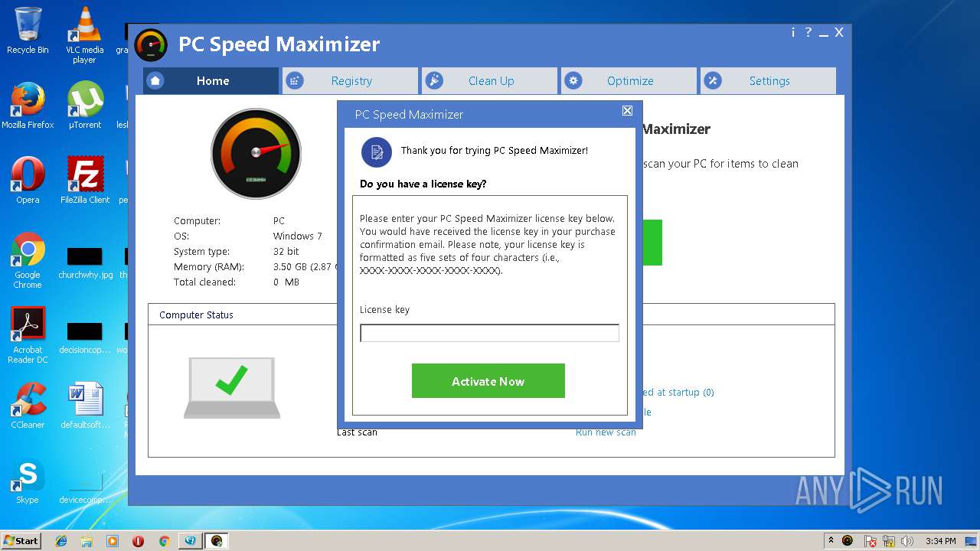Select churchwhy.jpg desktop file
Viewport: 980px width, 551px height.
click(x=84, y=262)
